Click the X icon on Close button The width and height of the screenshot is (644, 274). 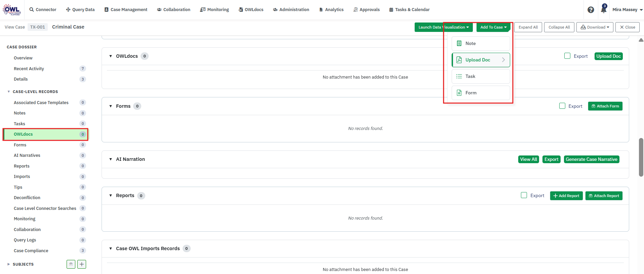pyautogui.click(x=622, y=27)
